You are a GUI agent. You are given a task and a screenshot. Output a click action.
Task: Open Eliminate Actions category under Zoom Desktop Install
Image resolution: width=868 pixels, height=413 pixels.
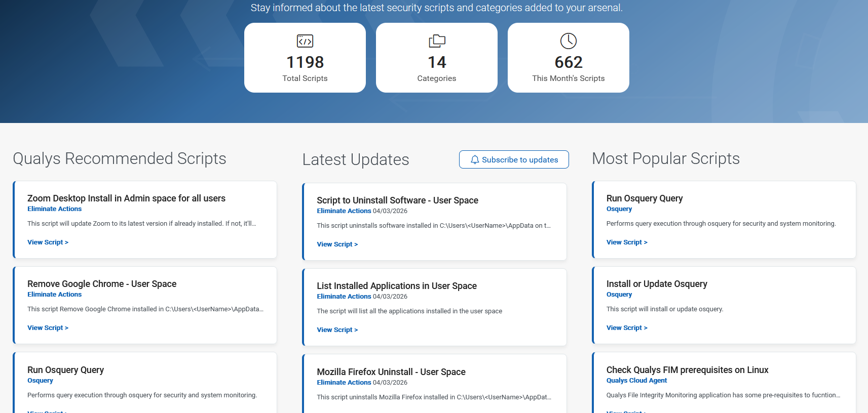click(x=54, y=209)
